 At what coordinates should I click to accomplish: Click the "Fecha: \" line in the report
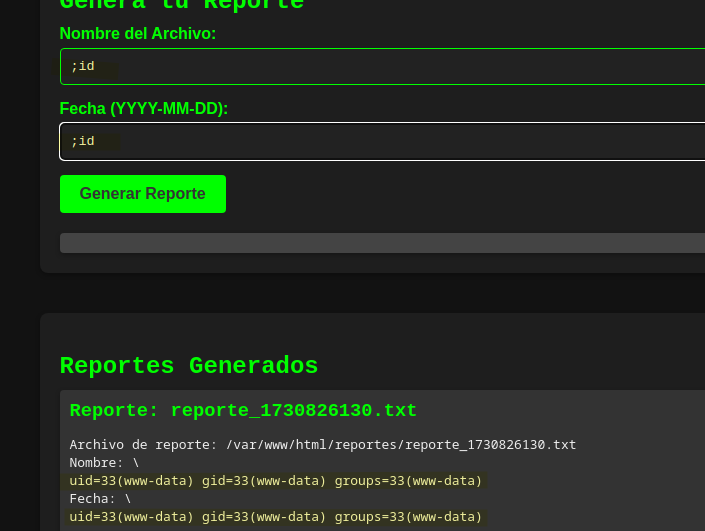[100, 499]
